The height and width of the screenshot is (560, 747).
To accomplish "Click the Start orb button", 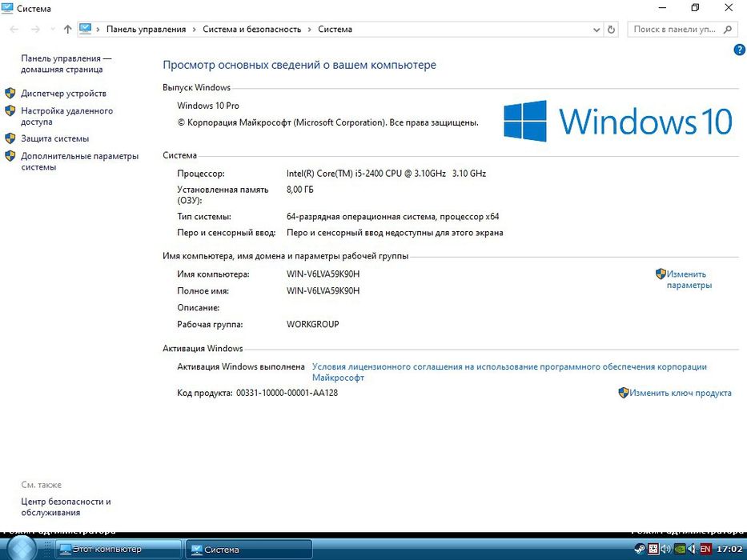I will tap(22, 549).
